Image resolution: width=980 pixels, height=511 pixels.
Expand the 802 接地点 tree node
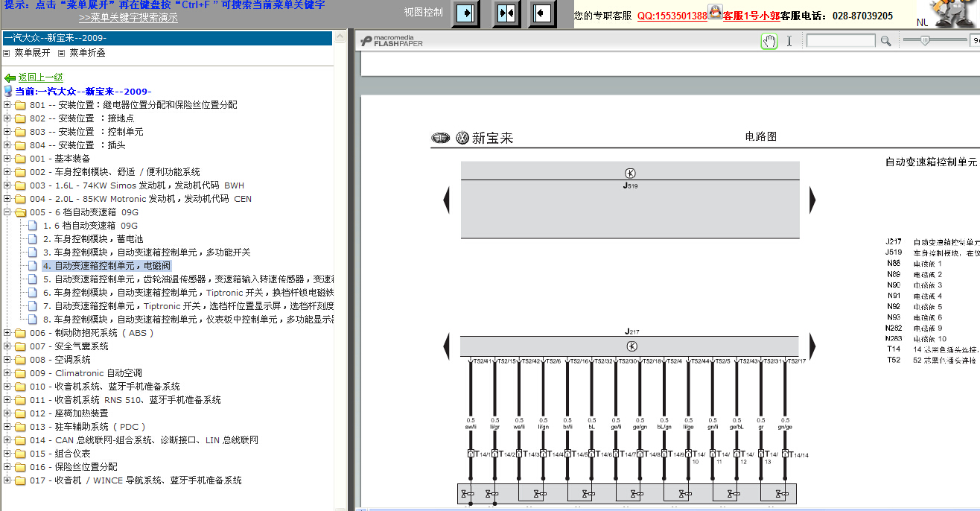click(x=7, y=118)
